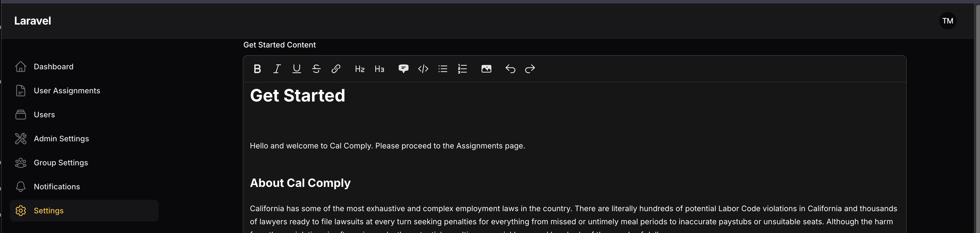Insert a hyperlink with the link icon
This screenshot has width=980, height=233.
coord(336,69)
